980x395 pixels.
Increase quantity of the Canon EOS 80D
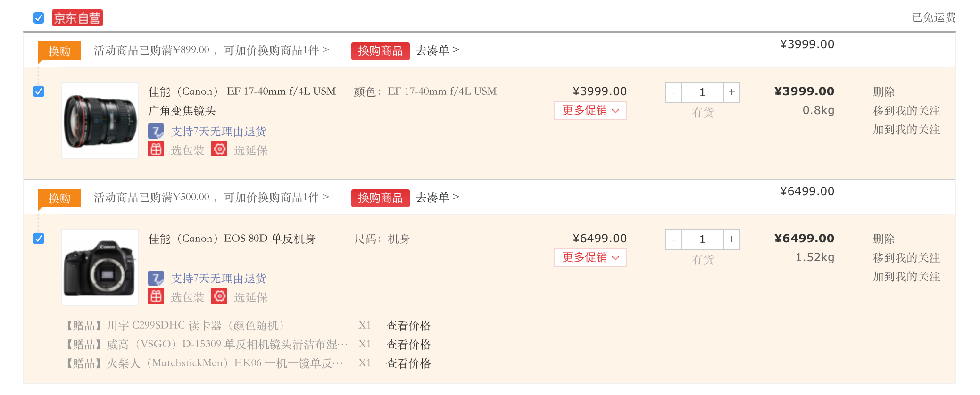(731, 239)
